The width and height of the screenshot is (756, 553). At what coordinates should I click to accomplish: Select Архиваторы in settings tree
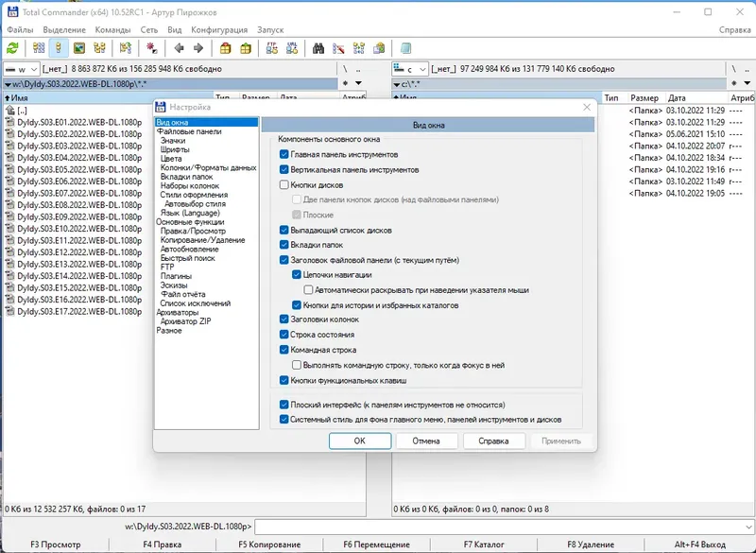tap(177, 312)
